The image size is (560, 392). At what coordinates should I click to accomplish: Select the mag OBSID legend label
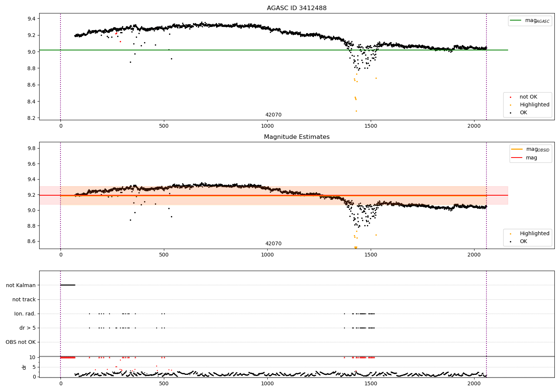pyautogui.click(x=538, y=149)
